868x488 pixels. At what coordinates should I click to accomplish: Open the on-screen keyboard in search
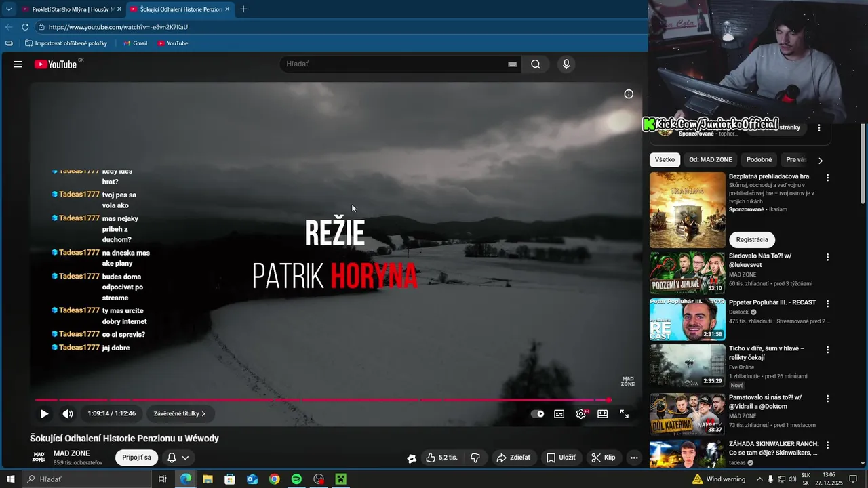pyautogui.click(x=512, y=64)
